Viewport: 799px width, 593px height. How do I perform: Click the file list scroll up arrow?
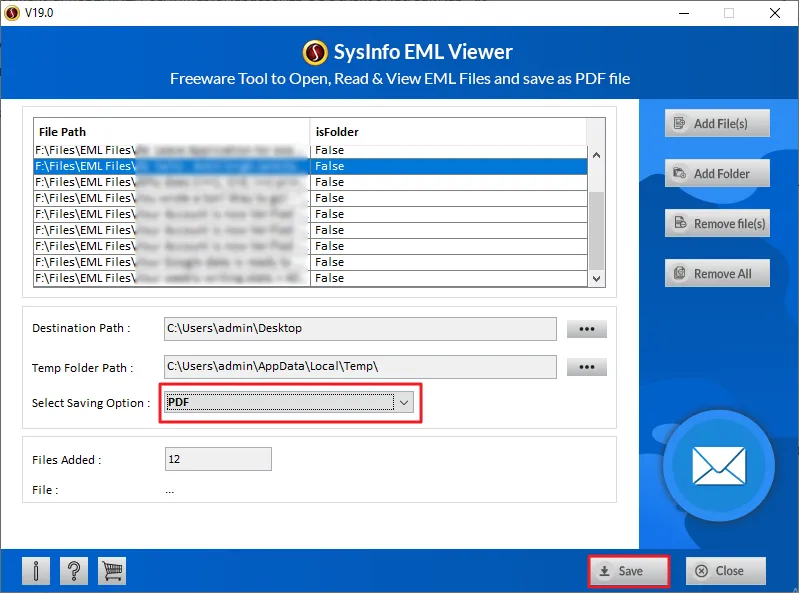[596, 155]
